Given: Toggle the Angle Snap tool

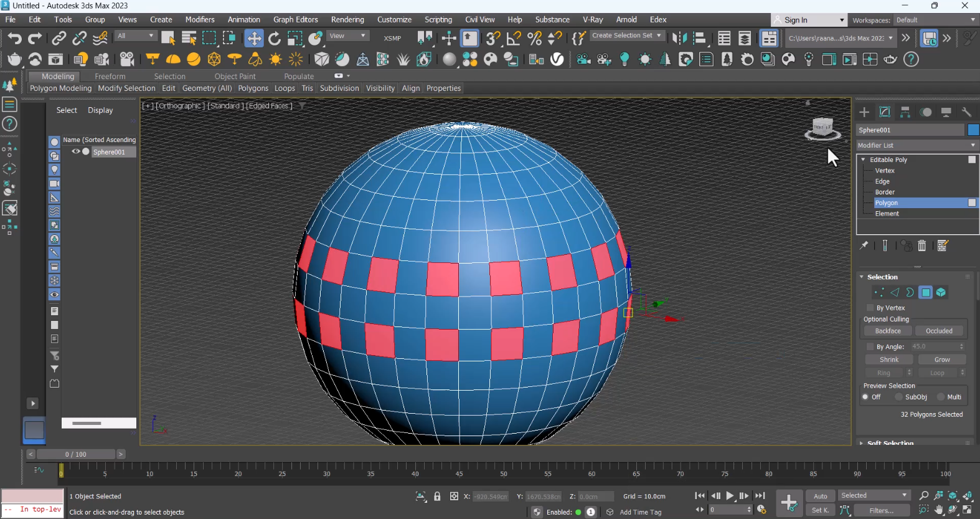Looking at the screenshot, I should tap(514, 39).
